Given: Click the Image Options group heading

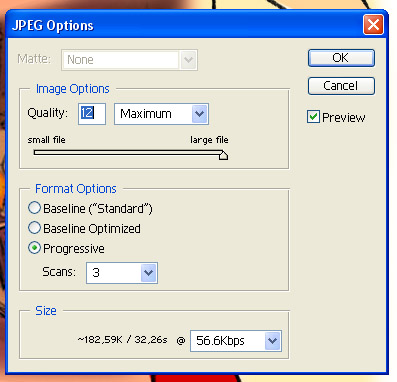Looking at the screenshot, I should [73, 89].
